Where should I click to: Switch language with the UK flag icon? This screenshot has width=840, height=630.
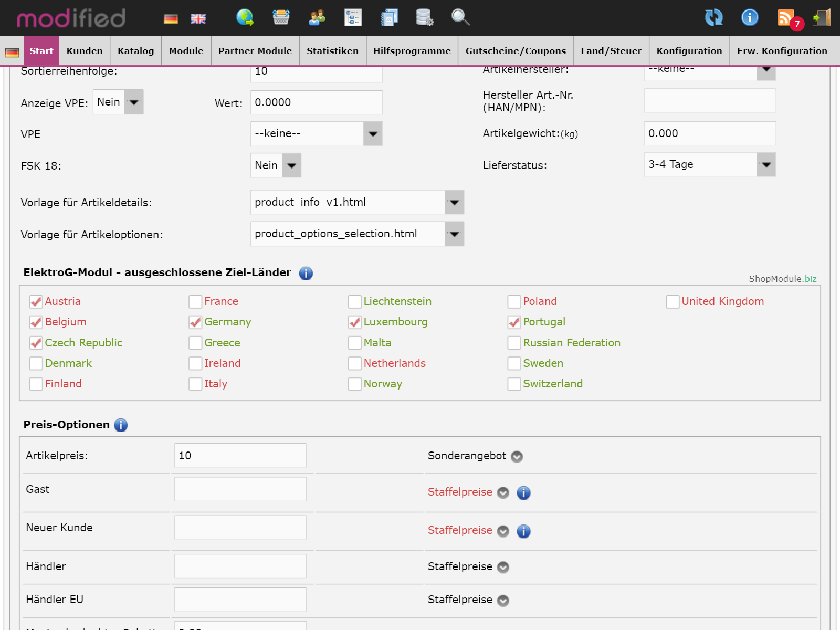pos(198,19)
